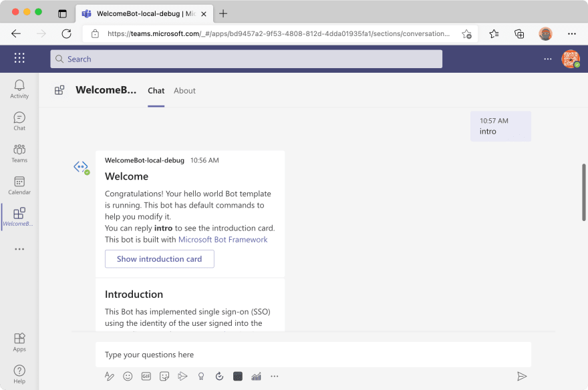Open a new browser tab
The image size is (588, 390).
click(x=223, y=14)
